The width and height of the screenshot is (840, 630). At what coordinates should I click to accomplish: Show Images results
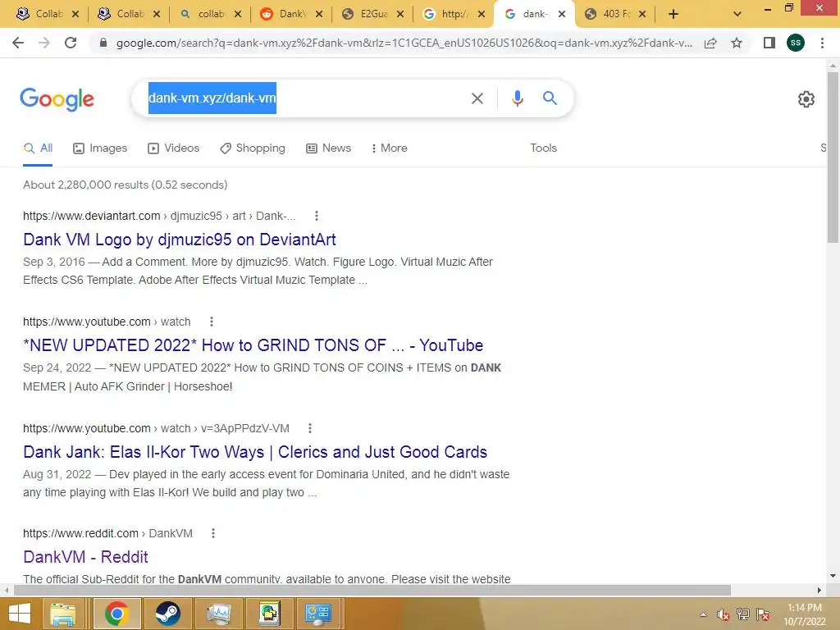click(x=100, y=148)
